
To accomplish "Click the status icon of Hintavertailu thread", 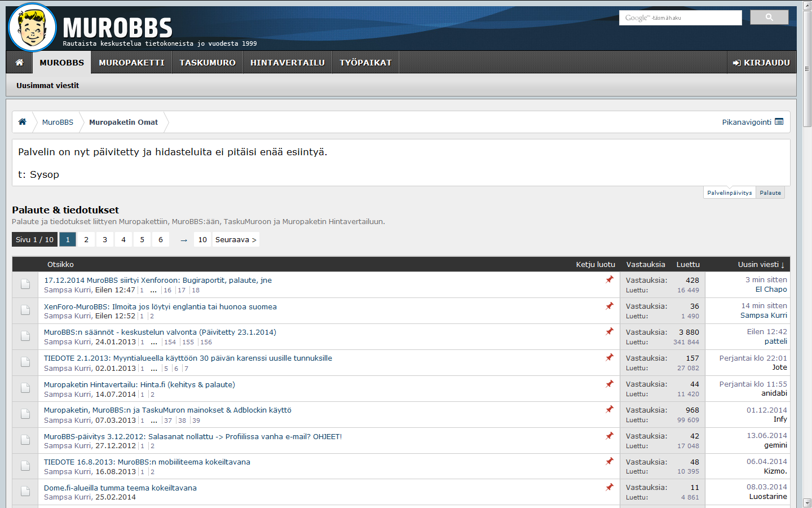I will (x=25, y=388).
